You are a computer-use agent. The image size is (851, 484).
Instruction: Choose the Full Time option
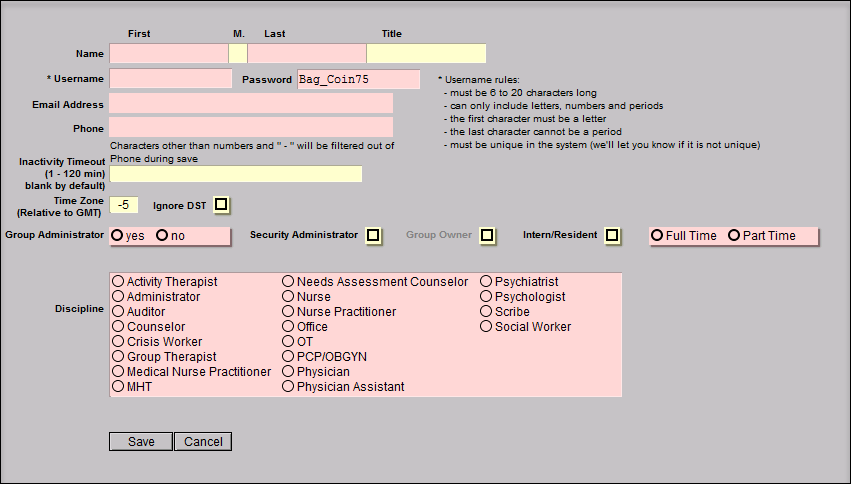click(657, 236)
